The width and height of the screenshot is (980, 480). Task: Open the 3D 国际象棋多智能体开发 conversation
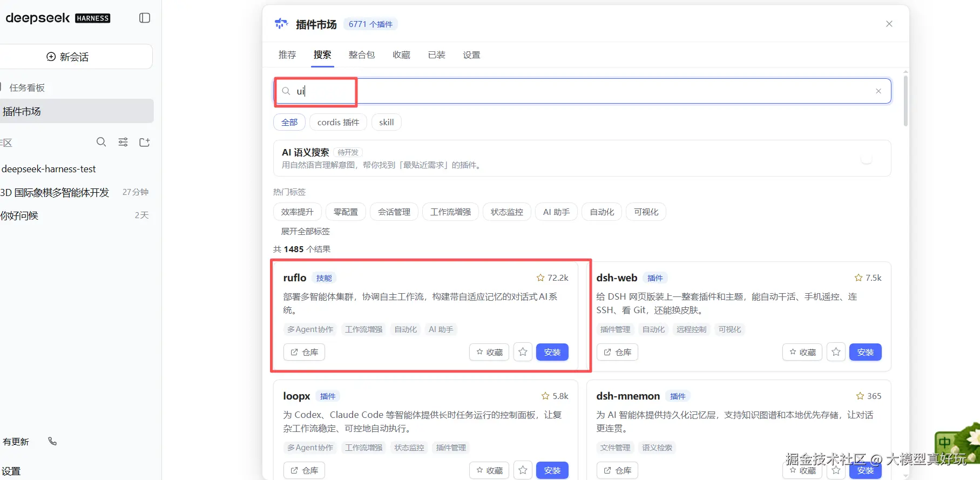75,192
